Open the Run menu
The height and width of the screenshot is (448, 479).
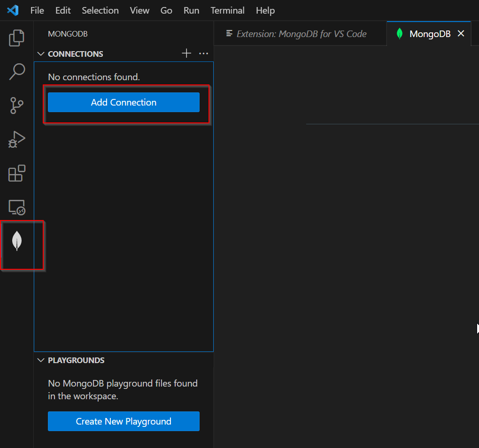[191, 10]
